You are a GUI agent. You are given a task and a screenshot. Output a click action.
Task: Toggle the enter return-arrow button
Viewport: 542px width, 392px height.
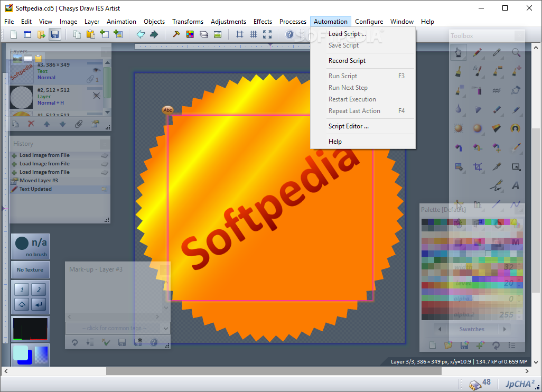click(39, 304)
